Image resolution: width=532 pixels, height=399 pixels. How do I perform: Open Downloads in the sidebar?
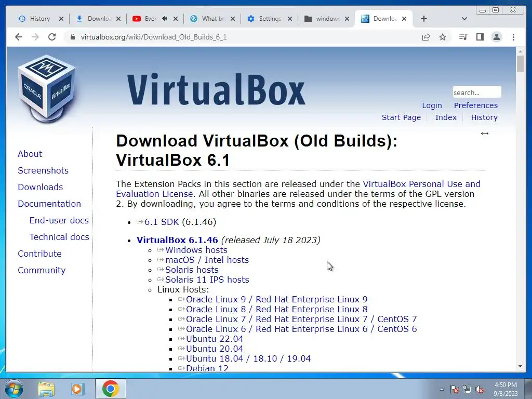(x=41, y=187)
